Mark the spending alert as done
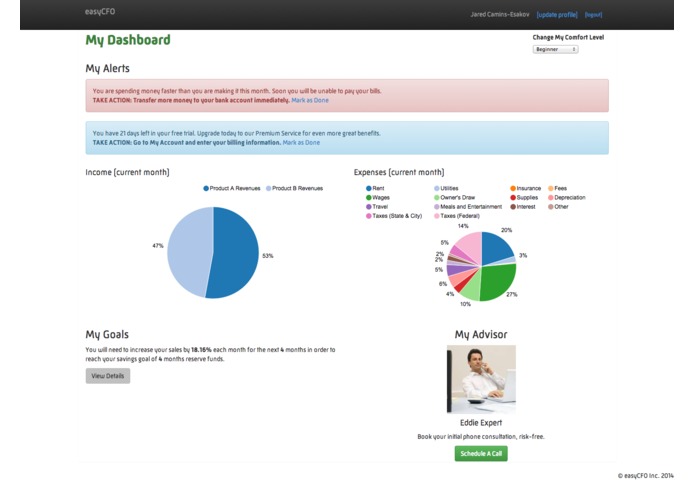This screenshot has width=695, height=494. tap(310, 100)
